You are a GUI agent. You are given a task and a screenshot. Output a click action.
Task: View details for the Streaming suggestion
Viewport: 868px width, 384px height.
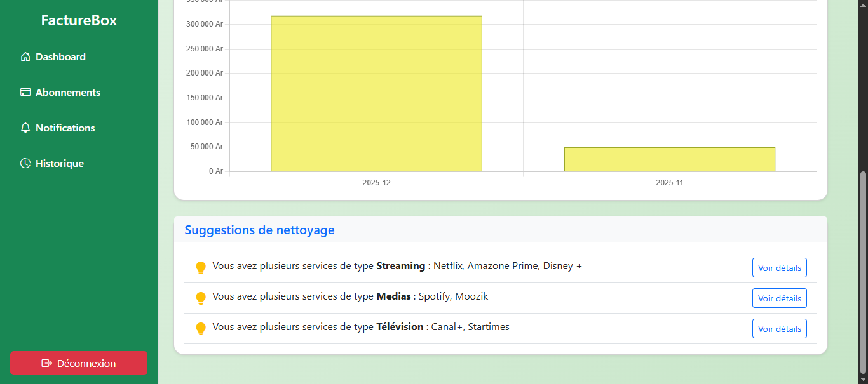pos(780,268)
